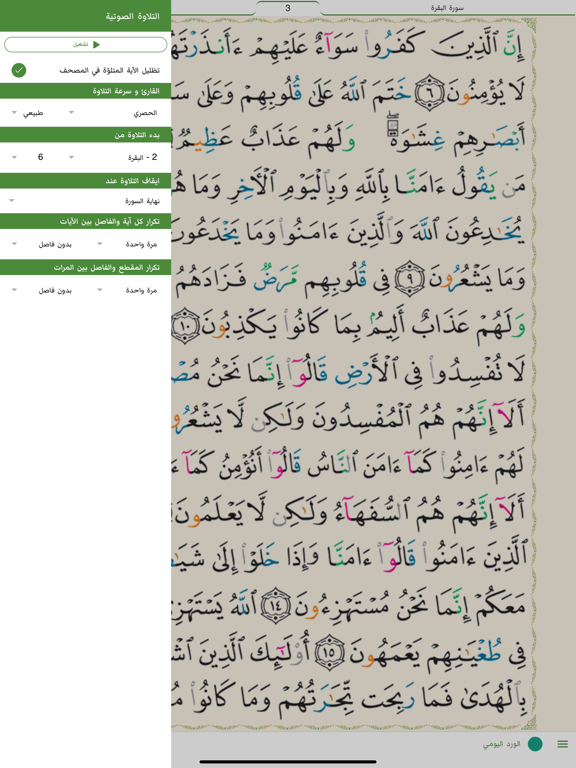
Task: Open the stop-at dropdown showing نهاية السورة
Action: (x=85, y=201)
